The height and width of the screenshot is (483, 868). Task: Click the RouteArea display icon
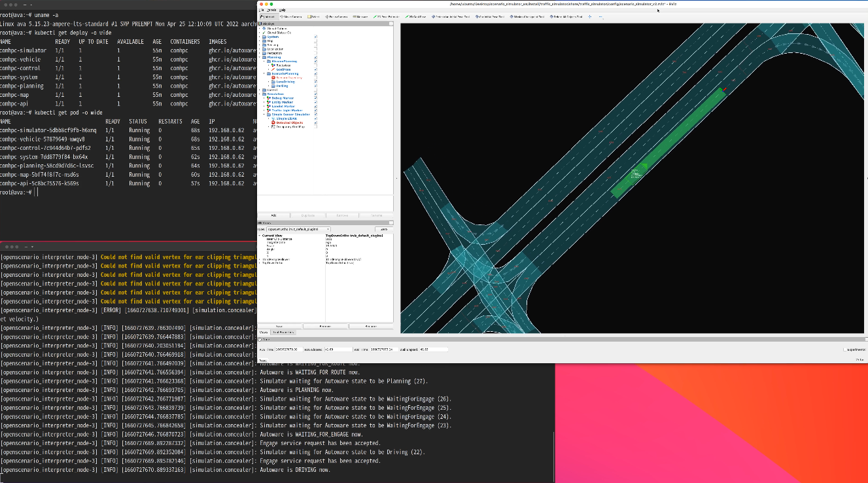[x=273, y=65]
